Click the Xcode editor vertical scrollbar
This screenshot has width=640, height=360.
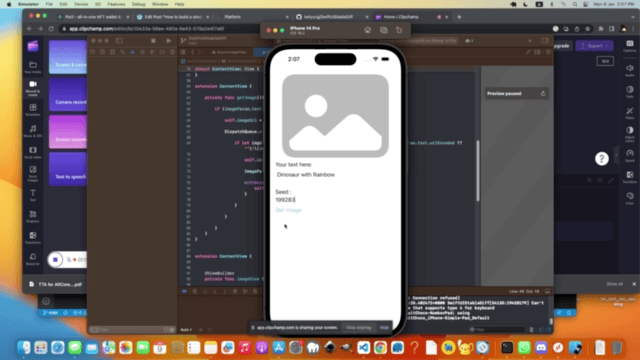coord(478,171)
